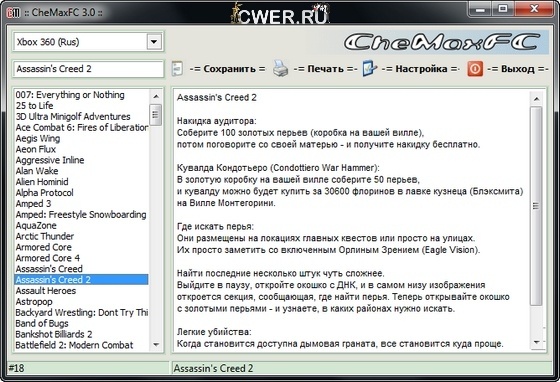
Task: Click the Накидка аудитора heading text
Action: tap(216, 121)
